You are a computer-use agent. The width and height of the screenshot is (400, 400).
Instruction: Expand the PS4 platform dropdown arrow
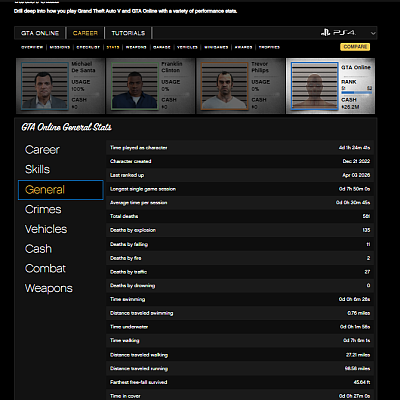pos(373,33)
